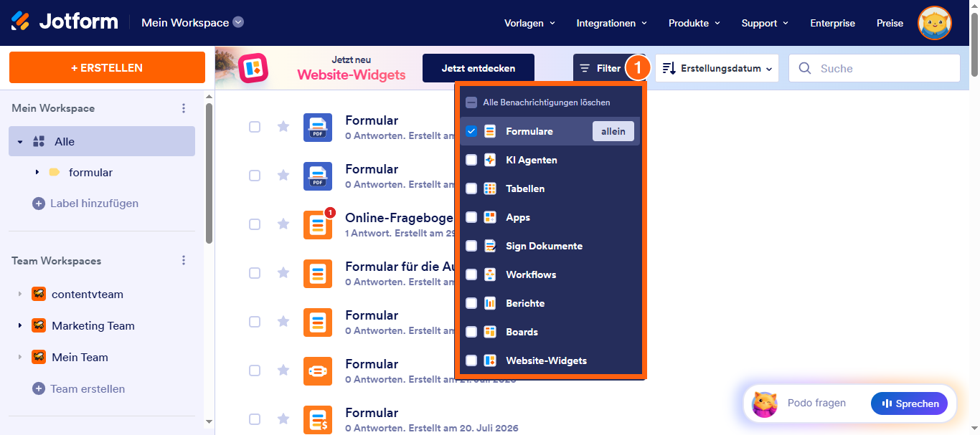Check the Workflows filter checkbox
The image size is (980, 435).
point(471,274)
